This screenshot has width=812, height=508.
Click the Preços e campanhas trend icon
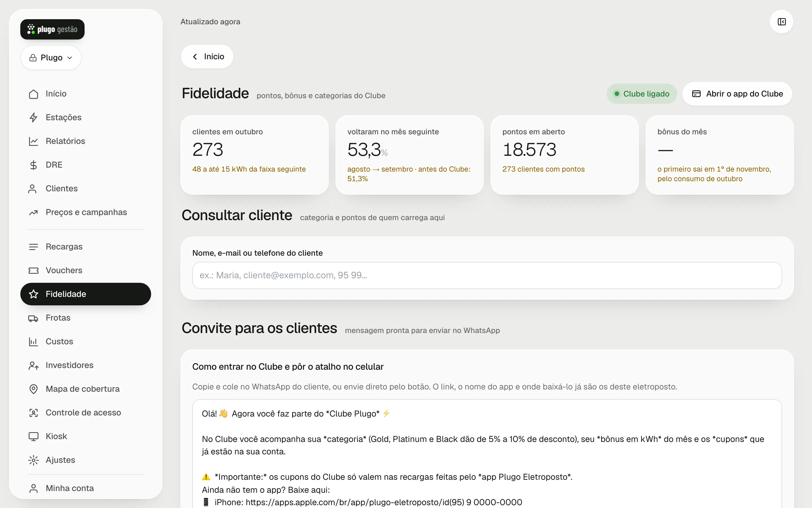33,212
